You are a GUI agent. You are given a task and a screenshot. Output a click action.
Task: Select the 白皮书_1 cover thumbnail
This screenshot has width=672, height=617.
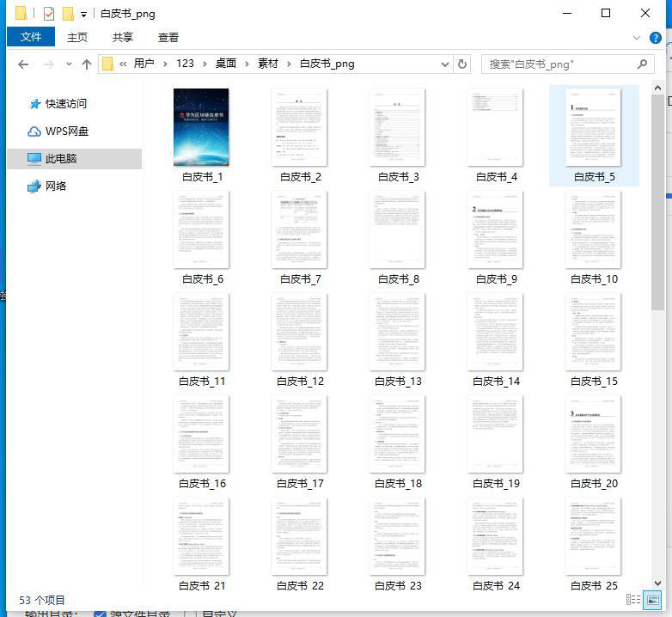[x=201, y=127]
